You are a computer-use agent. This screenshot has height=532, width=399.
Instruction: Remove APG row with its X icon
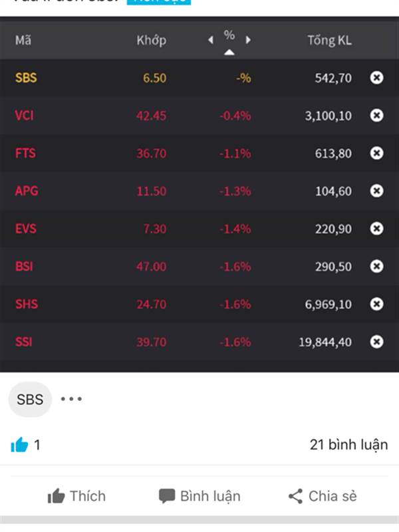point(376,191)
